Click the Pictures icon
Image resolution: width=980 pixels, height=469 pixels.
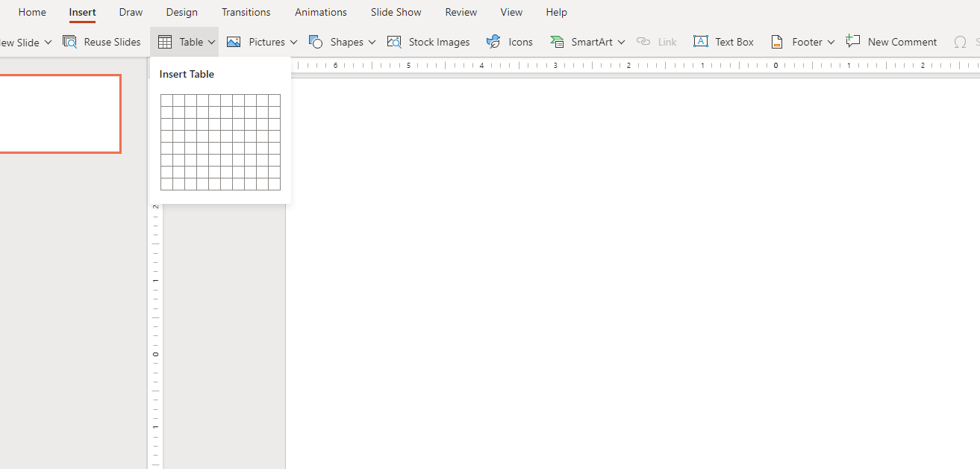[x=234, y=42]
